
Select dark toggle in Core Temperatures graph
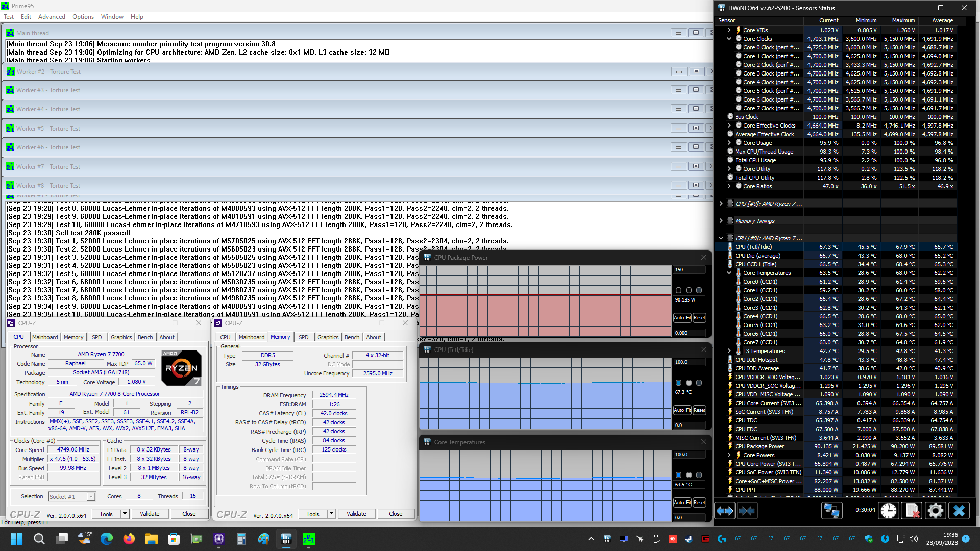[x=699, y=475]
